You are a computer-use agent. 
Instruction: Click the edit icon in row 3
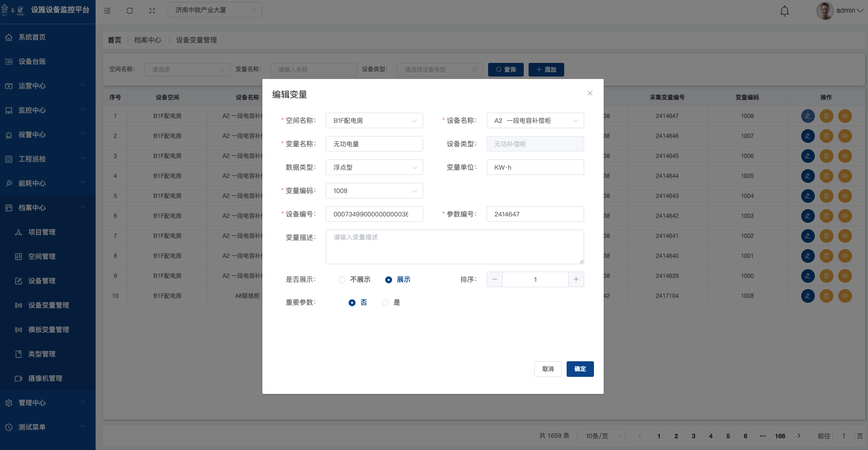point(808,156)
